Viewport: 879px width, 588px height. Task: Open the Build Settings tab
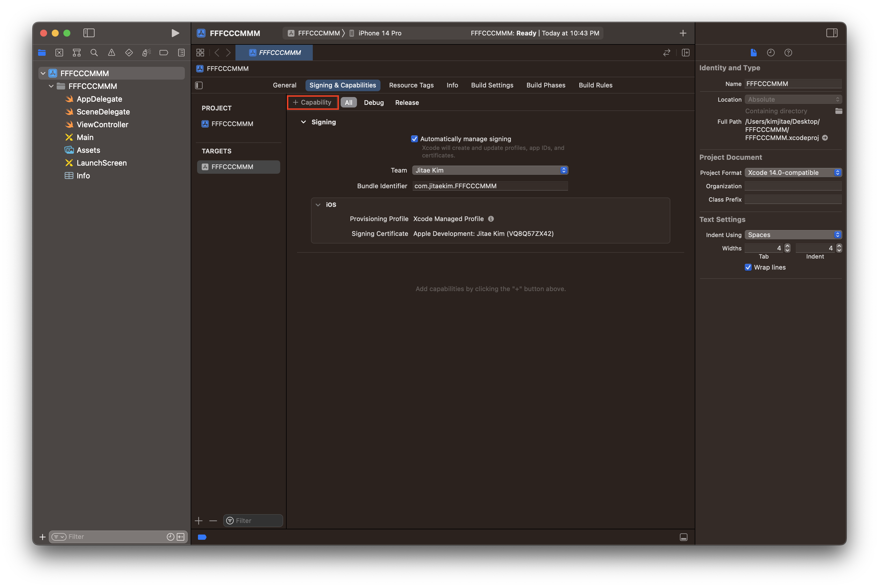(x=492, y=85)
